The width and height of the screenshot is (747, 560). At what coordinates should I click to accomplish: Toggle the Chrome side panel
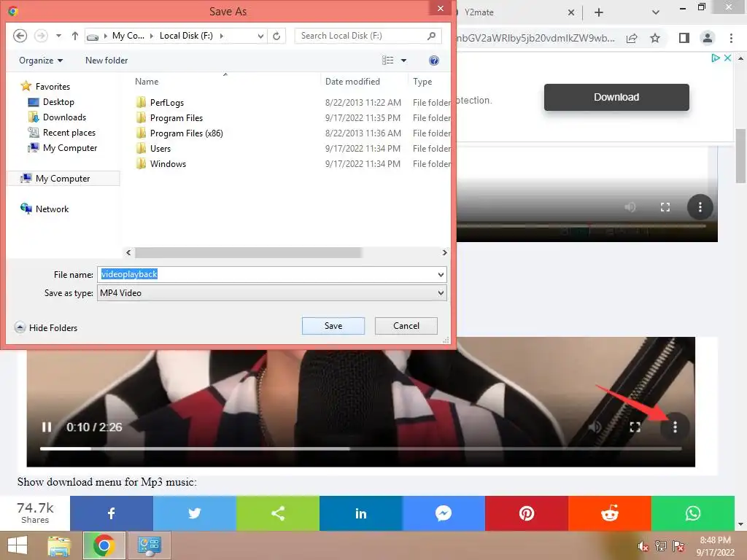[x=684, y=38]
